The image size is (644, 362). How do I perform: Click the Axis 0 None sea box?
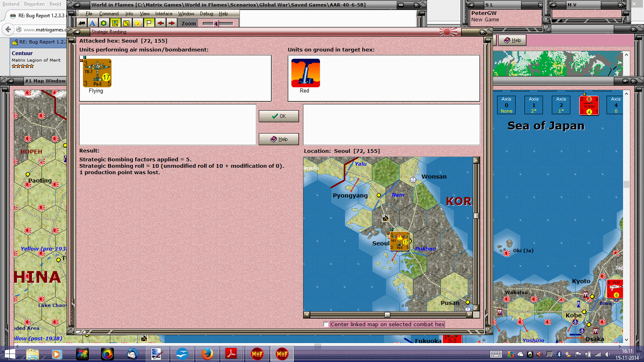tap(506, 105)
